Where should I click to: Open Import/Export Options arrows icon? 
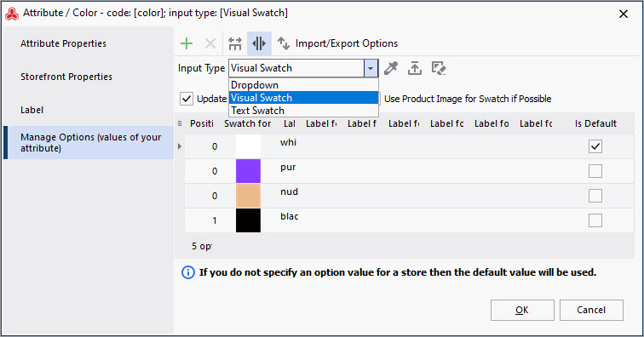click(284, 43)
